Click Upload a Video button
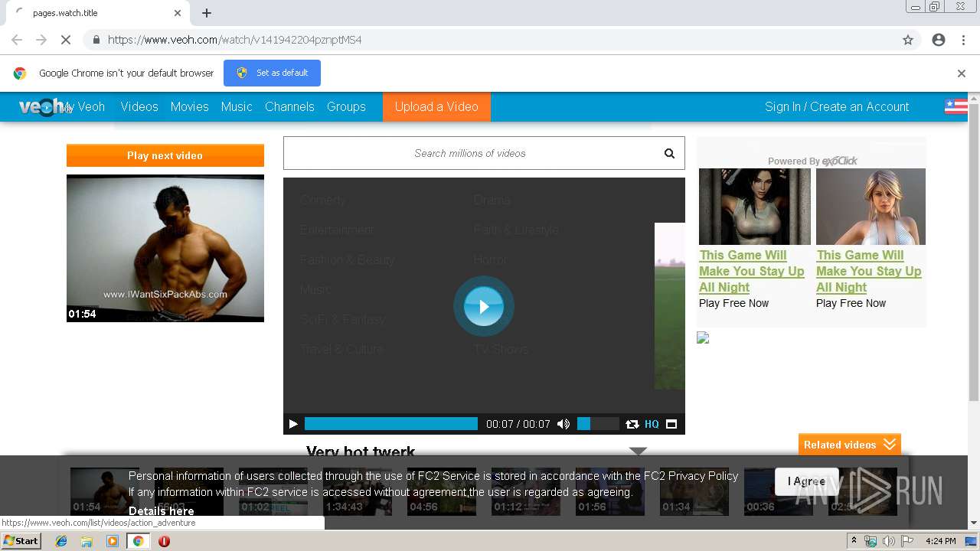 click(x=436, y=106)
